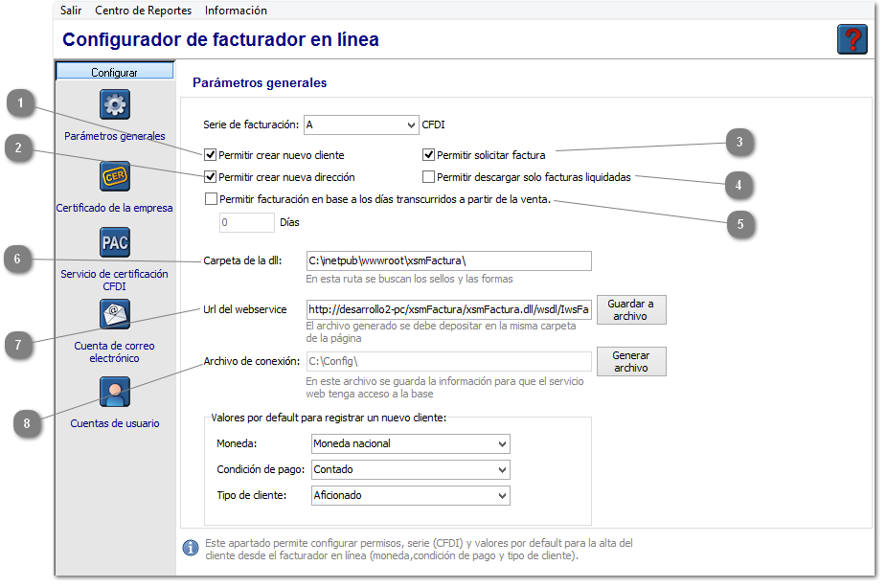The height and width of the screenshot is (588, 887).
Task: Click the Generar archivo button
Action: coord(631,361)
